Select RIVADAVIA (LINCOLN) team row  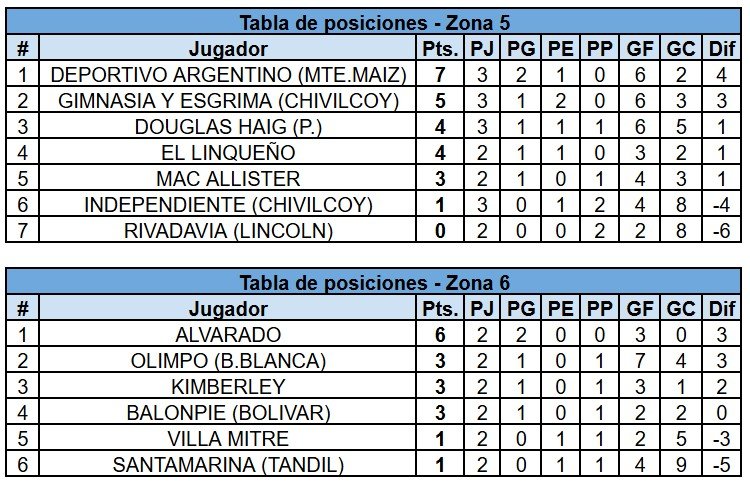(374, 230)
